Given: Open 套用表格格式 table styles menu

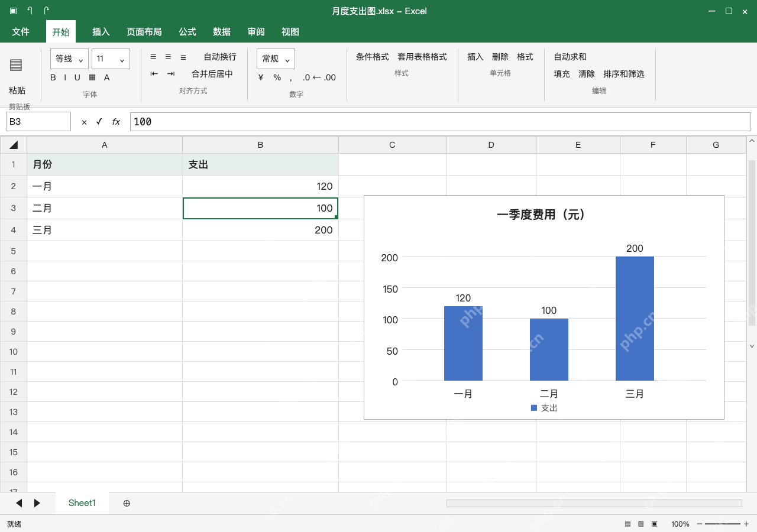Looking at the screenshot, I should click(x=422, y=57).
